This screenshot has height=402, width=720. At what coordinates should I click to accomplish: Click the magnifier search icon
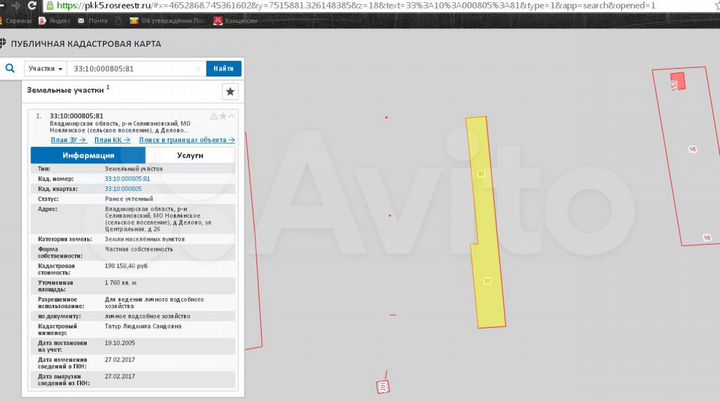coord(10,68)
